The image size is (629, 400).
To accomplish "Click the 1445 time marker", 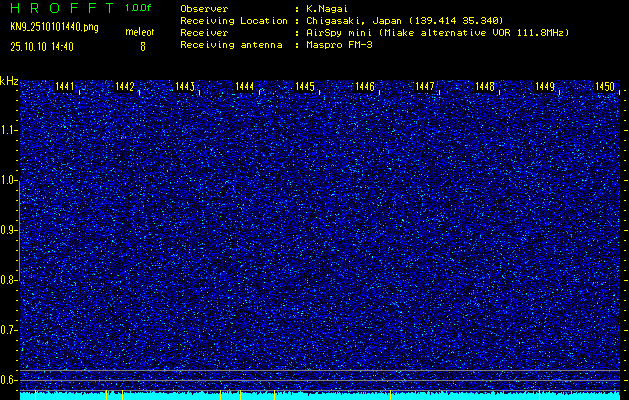I will [x=305, y=87].
